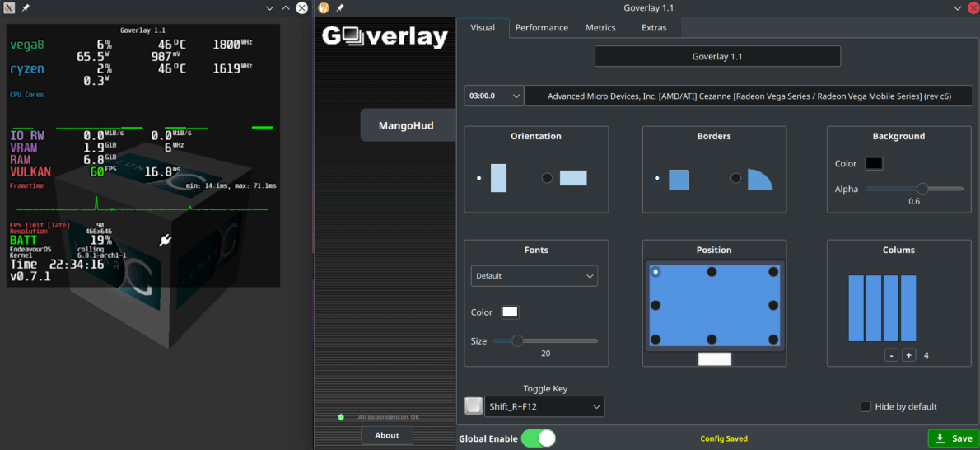Click the green dependencies status indicator
Screen dimensions: 980x450
[x=341, y=417]
